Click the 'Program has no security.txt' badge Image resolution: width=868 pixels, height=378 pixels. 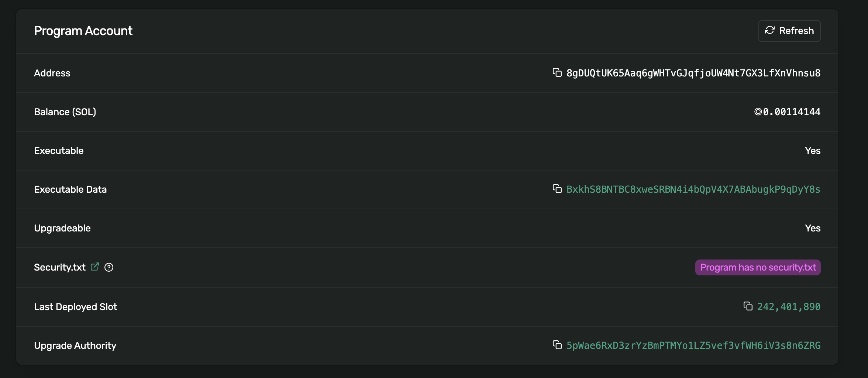(758, 267)
